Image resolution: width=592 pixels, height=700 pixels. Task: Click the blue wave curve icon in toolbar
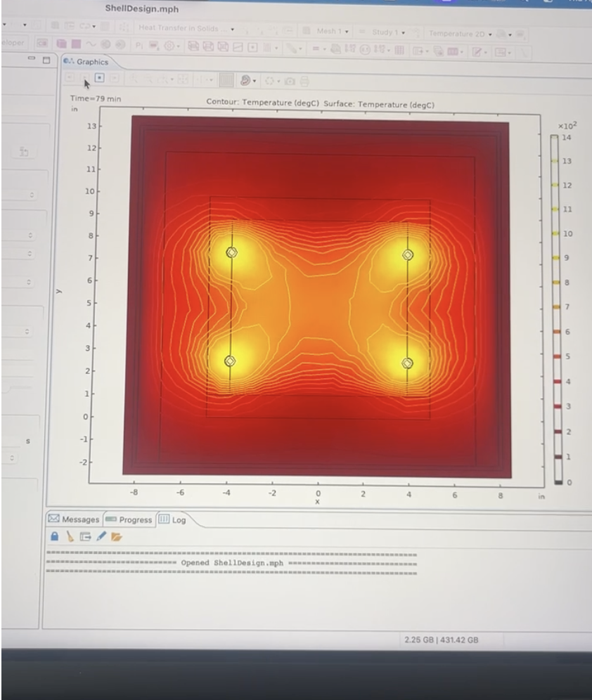point(91,44)
